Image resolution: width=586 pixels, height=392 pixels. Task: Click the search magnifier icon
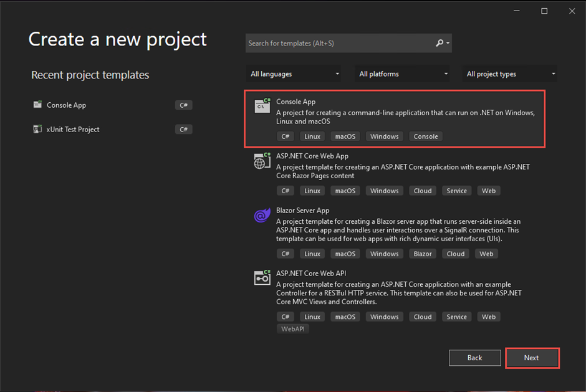(439, 43)
